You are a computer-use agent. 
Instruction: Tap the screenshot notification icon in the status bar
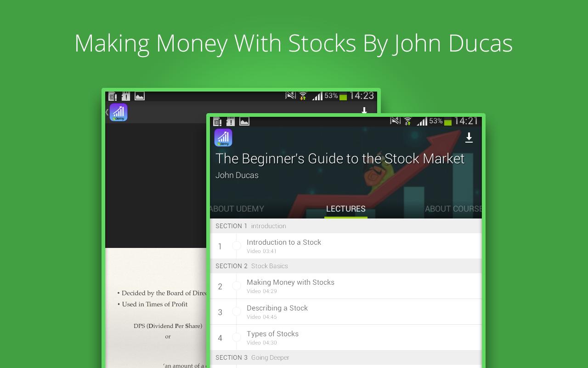(x=243, y=121)
